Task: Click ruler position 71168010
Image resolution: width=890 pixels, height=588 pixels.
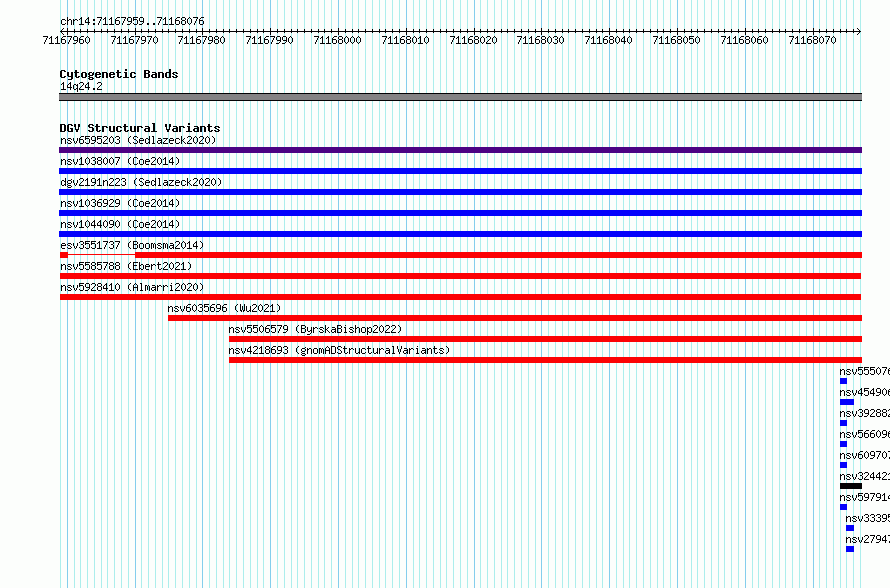Action: 405,40
